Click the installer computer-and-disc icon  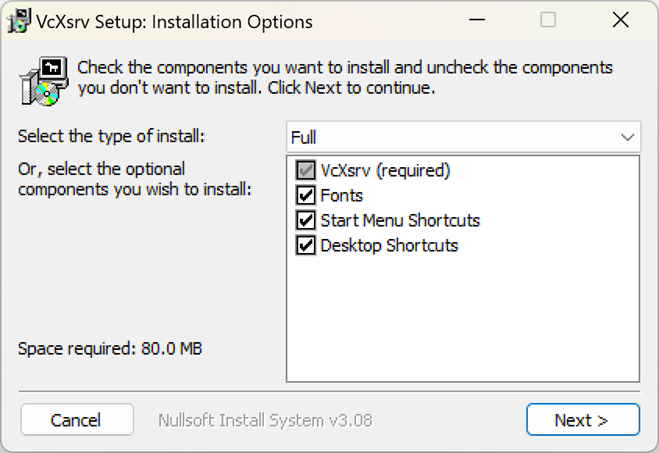pyautogui.click(x=44, y=81)
